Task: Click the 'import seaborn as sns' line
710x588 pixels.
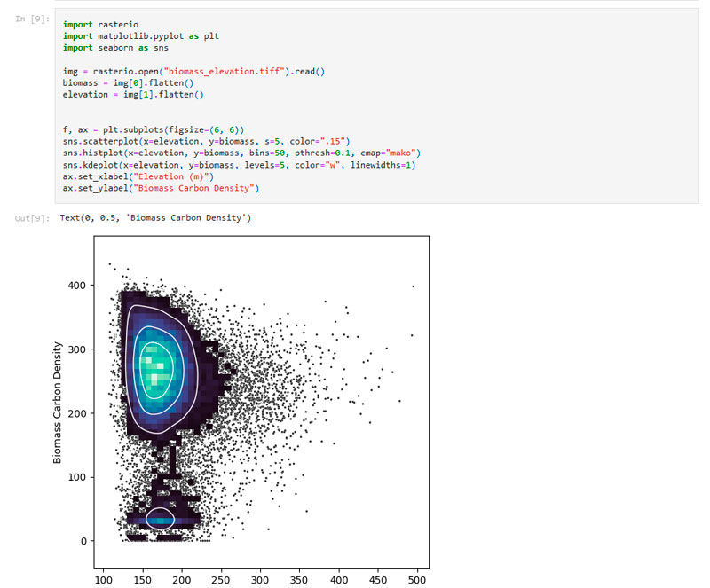Action: tap(115, 48)
